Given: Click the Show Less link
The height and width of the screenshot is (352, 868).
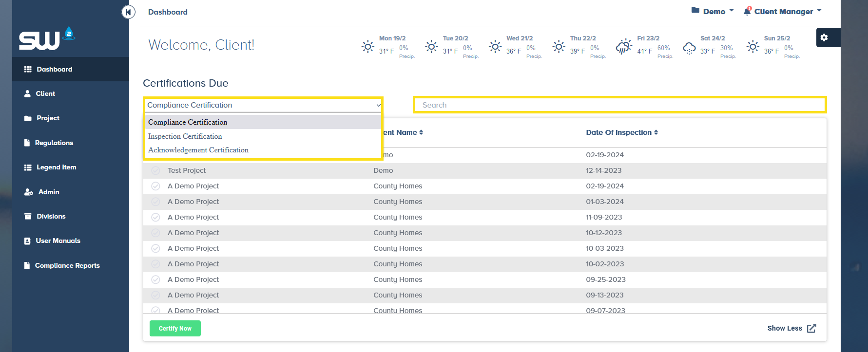Looking at the screenshot, I should coord(784,328).
